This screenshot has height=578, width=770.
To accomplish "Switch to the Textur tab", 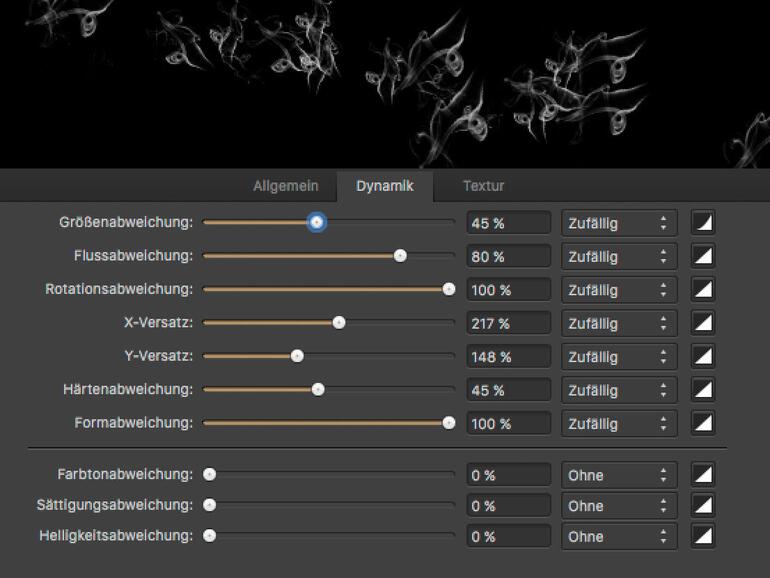I will point(483,186).
